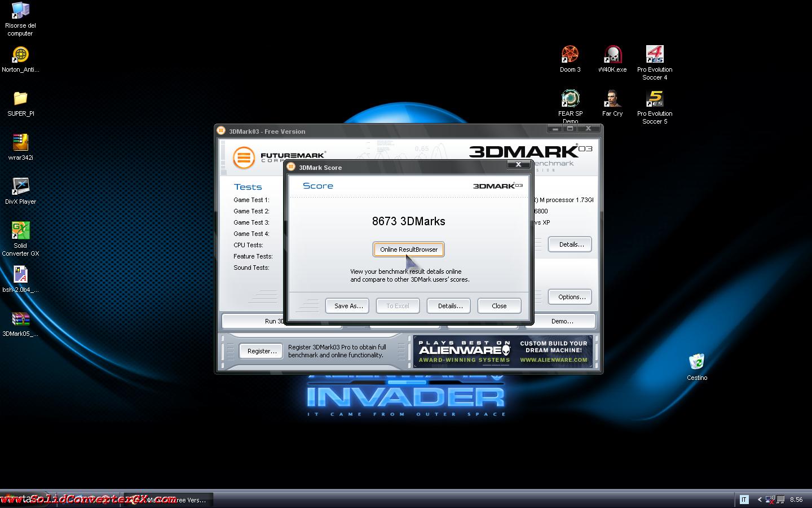The height and width of the screenshot is (508, 812).
Task: Select the 3DMark03 taskbar button
Action: point(168,500)
